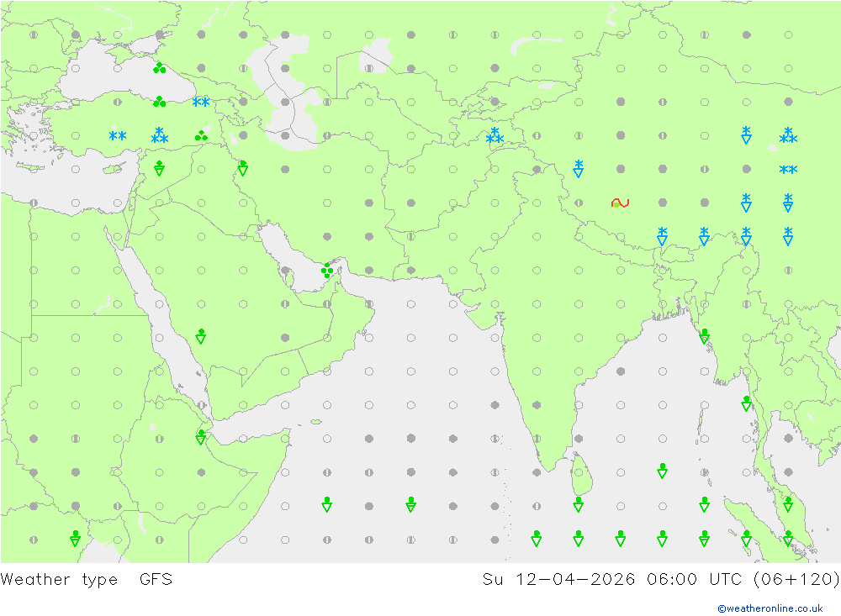
Task: Select the green shower symbol near Djibouti
Action: pyautogui.click(x=201, y=438)
